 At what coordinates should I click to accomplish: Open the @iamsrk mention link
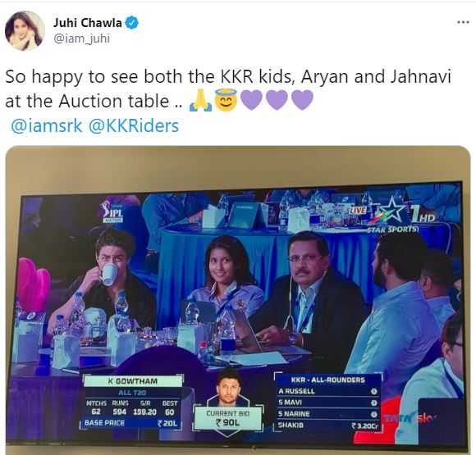tap(46, 126)
